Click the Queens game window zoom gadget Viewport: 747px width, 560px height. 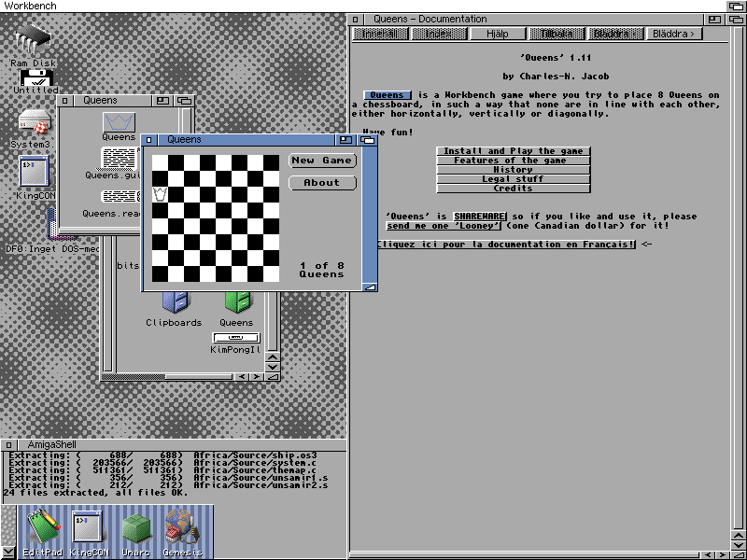tap(346, 139)
